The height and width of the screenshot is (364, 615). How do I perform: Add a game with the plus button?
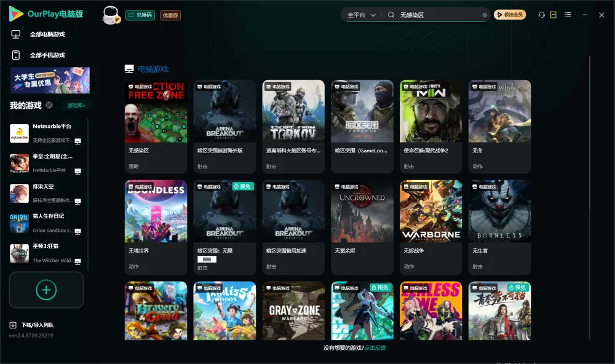pos(46,290)
